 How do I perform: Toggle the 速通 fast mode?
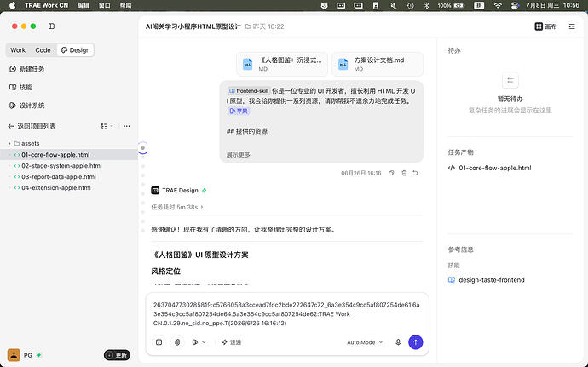tap(232, 342)
